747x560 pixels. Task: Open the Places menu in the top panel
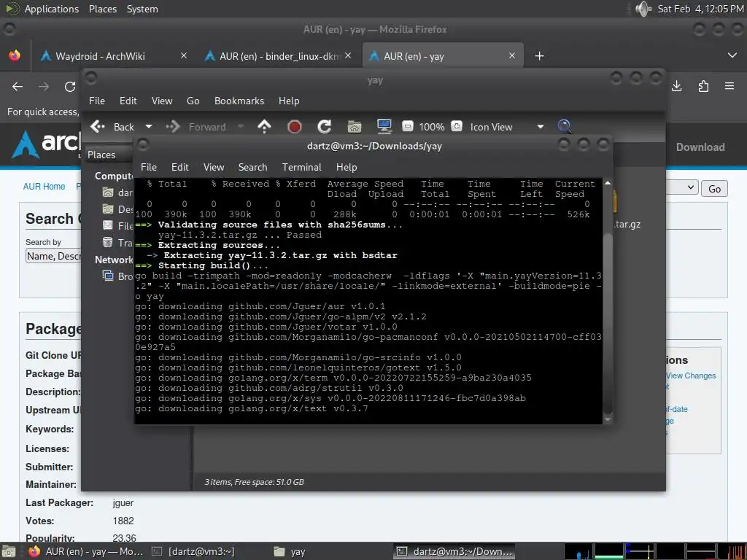point(103,9)
